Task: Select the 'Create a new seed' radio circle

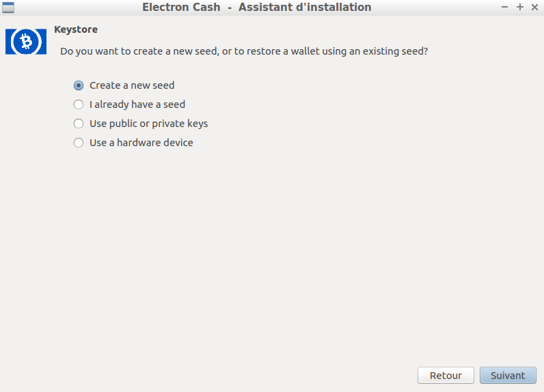Action: click(79, 85)
